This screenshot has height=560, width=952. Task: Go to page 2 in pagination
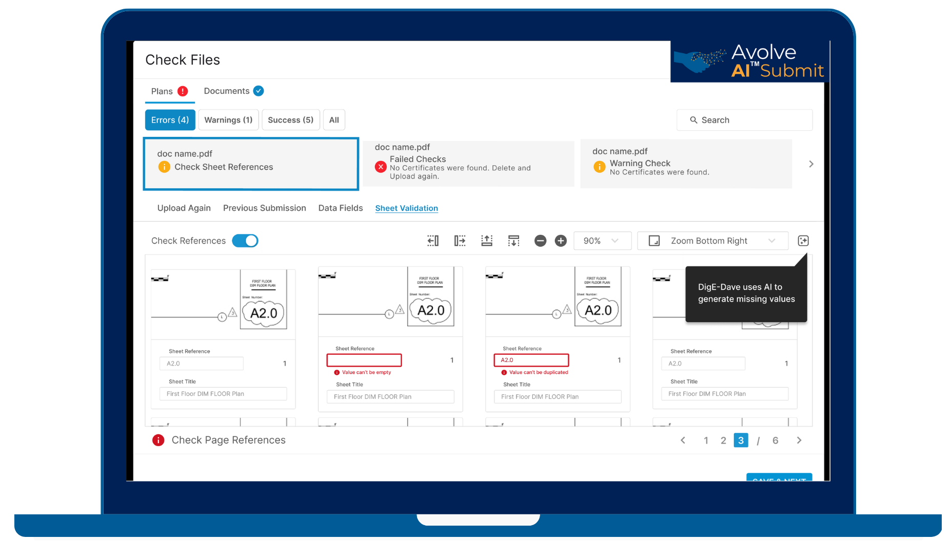pyautogui.click(x=723, y=441)
